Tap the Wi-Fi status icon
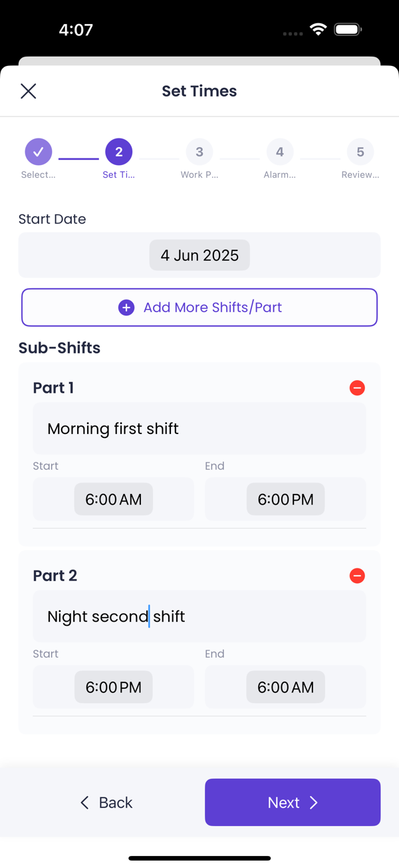The image size is (399, 868). point(319,30)
